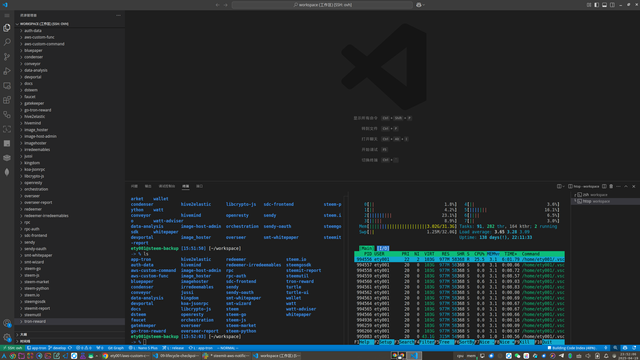Split the htop terminal
Screen dimensions: 640x360
tap(604, 187)
